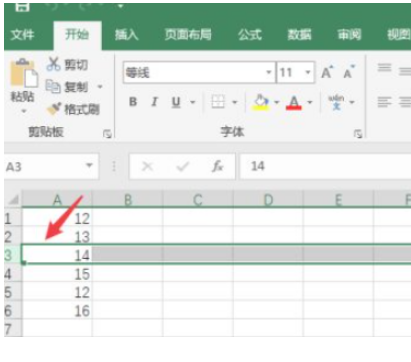Open the 文件 menu tab

[x=23, y=35]
